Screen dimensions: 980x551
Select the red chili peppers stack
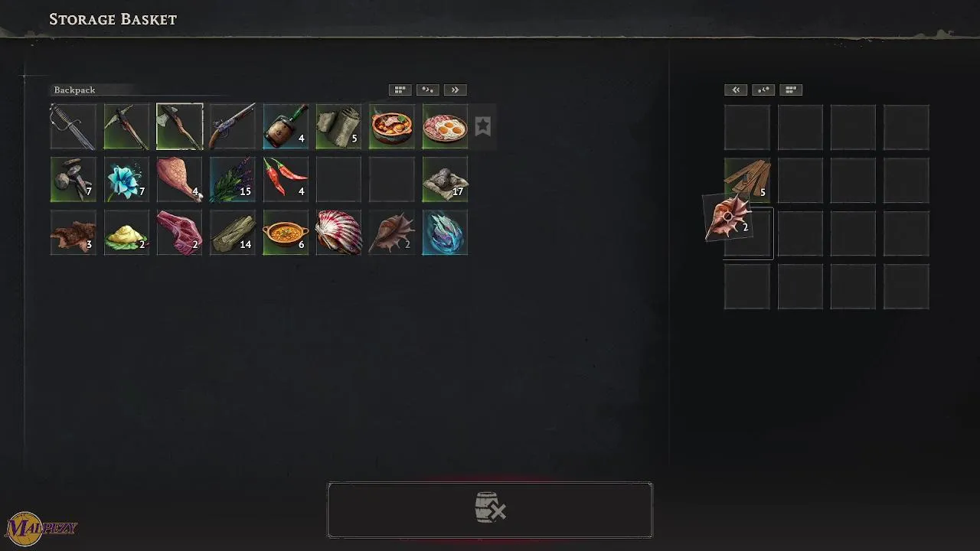[x=286, y=180]
